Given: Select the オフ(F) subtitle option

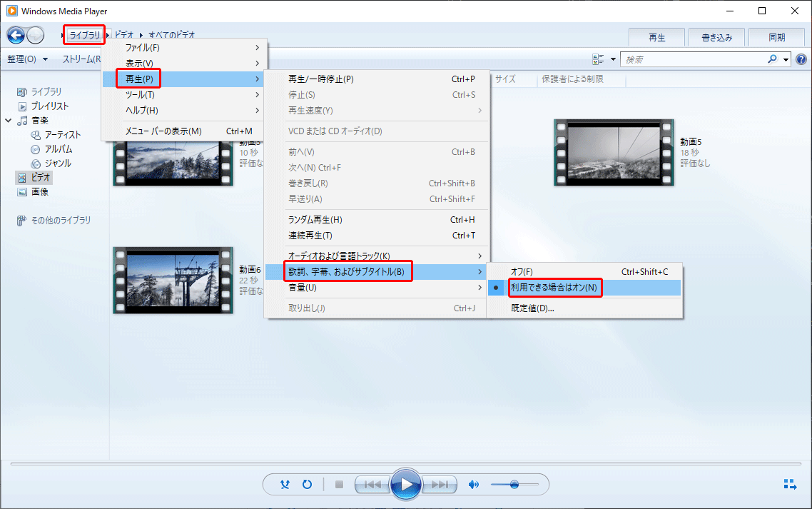Looking at the screenshot, I should pyautogui.click(x=522, y=272).
